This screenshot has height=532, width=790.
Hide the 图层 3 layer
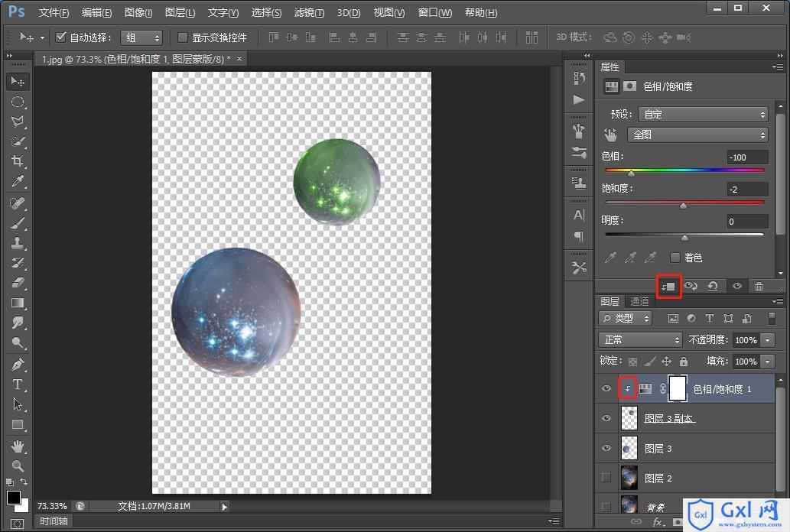pyautogui.click(x=606, y=448)
